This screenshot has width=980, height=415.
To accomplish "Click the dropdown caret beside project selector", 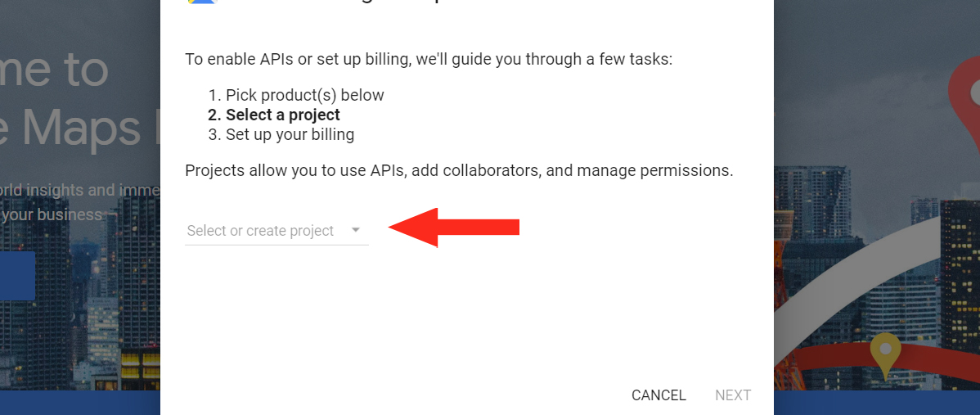I will 356,230.
